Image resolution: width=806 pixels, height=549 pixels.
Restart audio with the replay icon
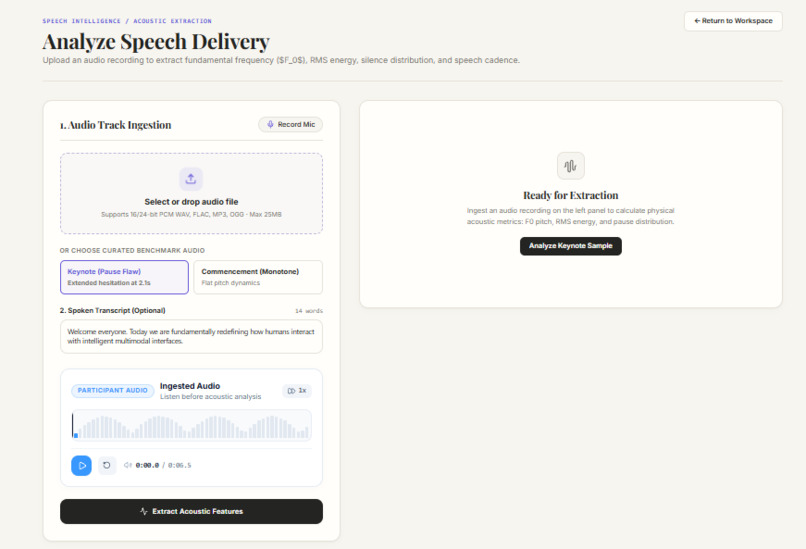point(106,466)
